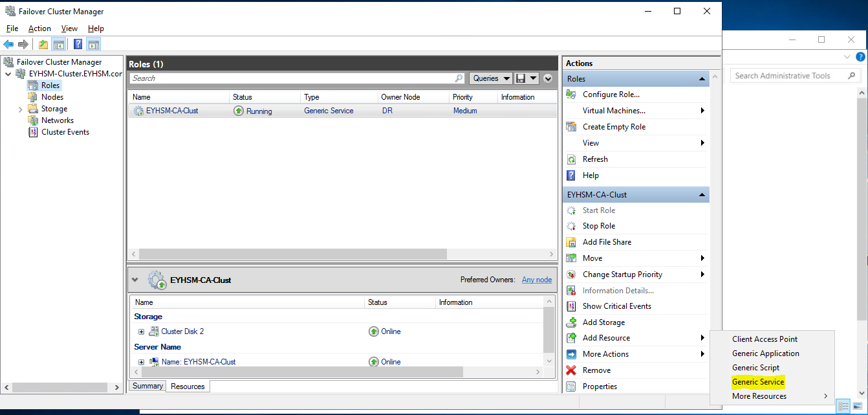Click the Add Storage disk icon
The height and width of the screenshot is (415, 868).
click(x=571, y=322)
